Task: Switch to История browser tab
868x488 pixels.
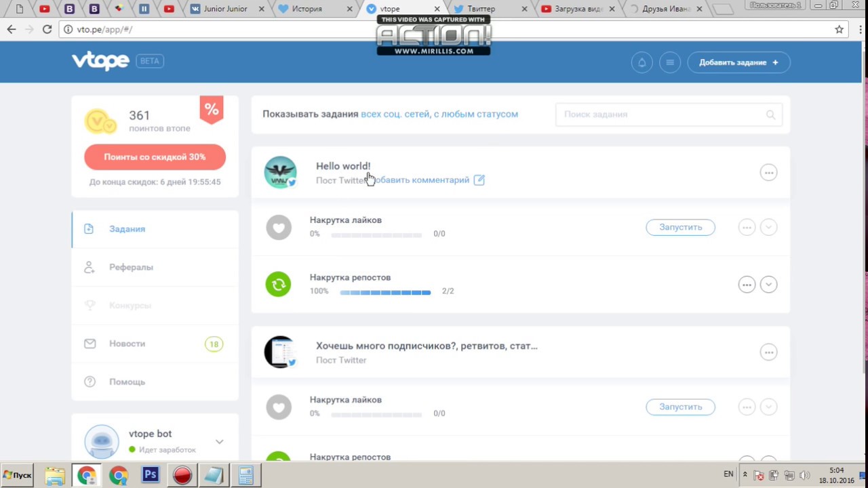Action: (x=315, y=9)
